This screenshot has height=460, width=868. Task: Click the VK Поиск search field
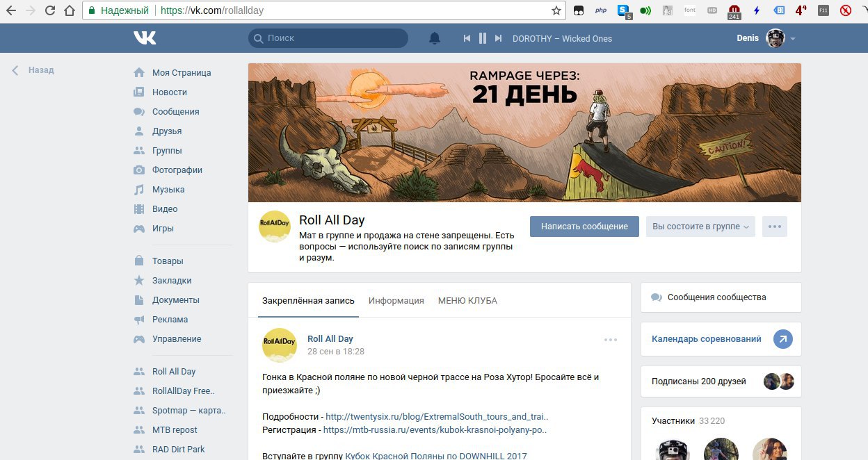pyautogui.click(x=328, y=38)
